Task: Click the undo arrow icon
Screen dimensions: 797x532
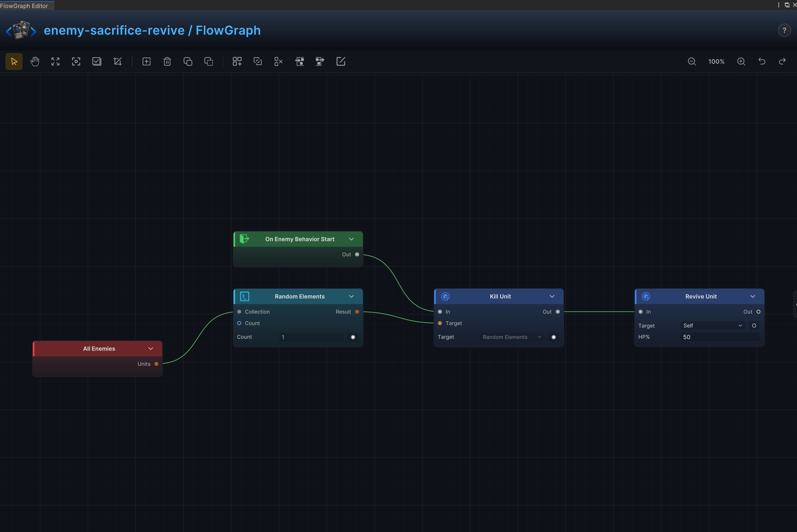Action: pyautogui.click(x=762, y=61)
